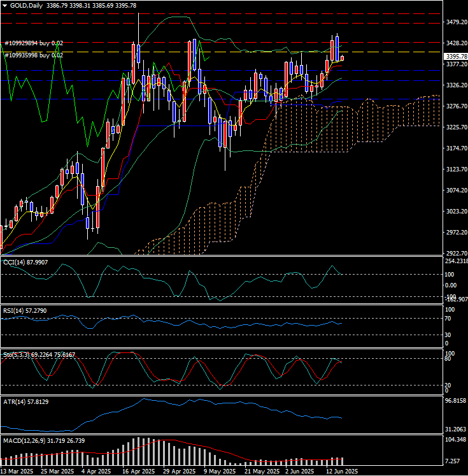Click the 13 Mar 2025 date label
The height and width of the screenshot is (476, 468).
17,472
